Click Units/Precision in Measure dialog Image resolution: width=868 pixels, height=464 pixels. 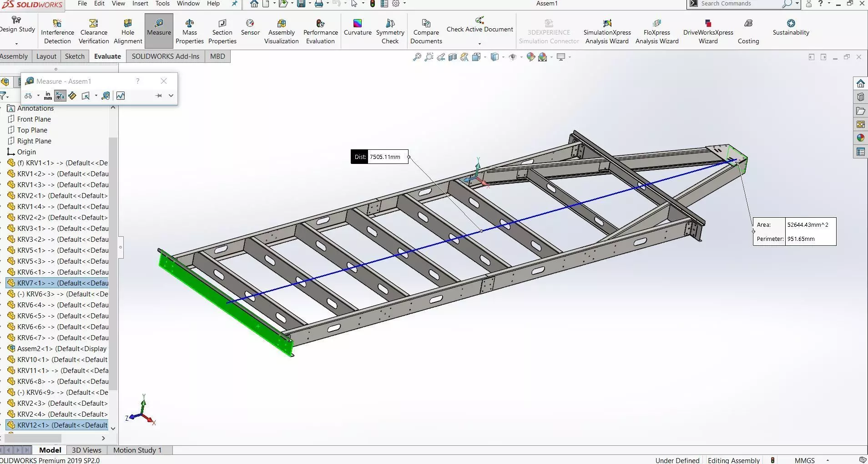coord(48,96)
